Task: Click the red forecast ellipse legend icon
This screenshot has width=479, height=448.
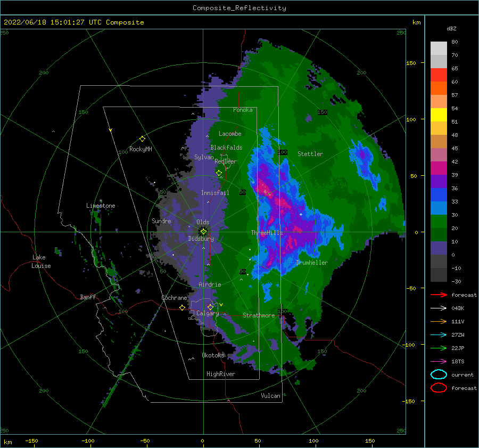Action: [x=439, y=388]
